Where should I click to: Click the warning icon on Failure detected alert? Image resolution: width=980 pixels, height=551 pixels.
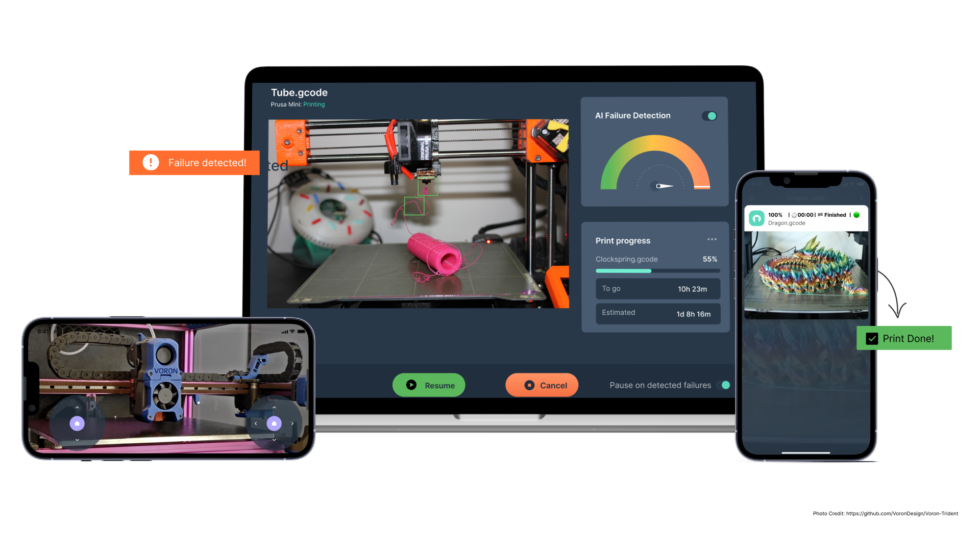click(150, 162)
